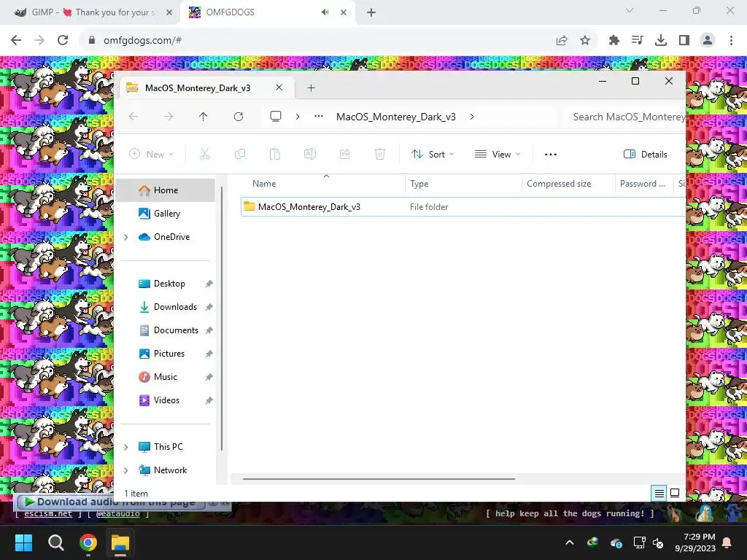Open Chrome downloads icon
The width and height of the screenshot is (747, 560).
coord(661,41)
